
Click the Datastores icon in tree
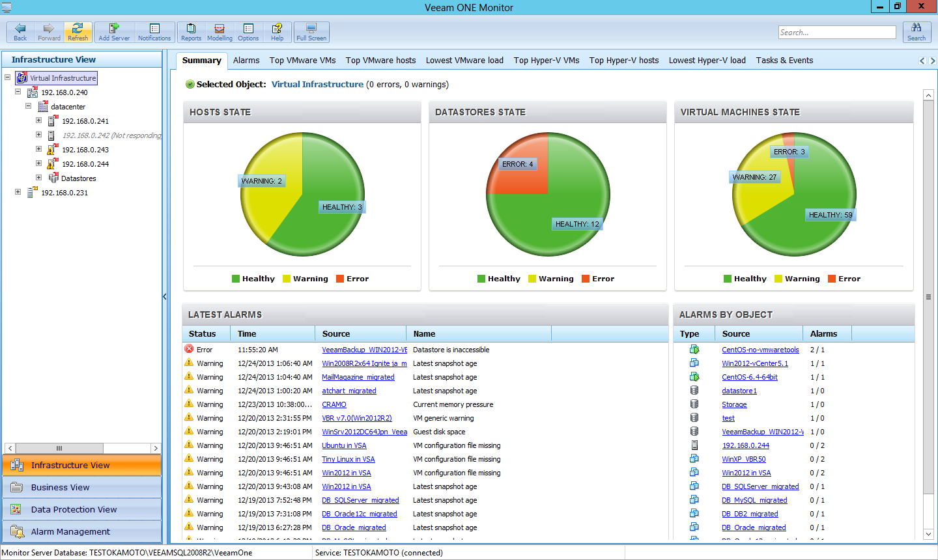pyautogui.click(x=53, y=178)
